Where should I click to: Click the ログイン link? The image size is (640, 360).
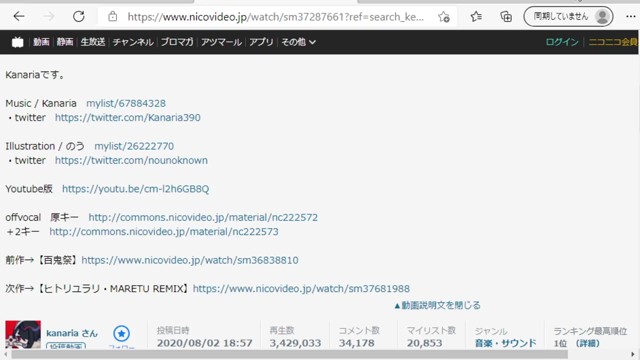pos(562,42)
